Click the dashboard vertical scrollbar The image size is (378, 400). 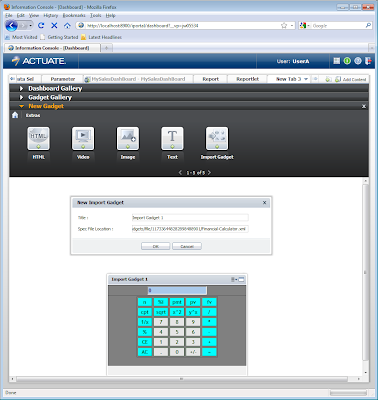click(x=366, y=272)
